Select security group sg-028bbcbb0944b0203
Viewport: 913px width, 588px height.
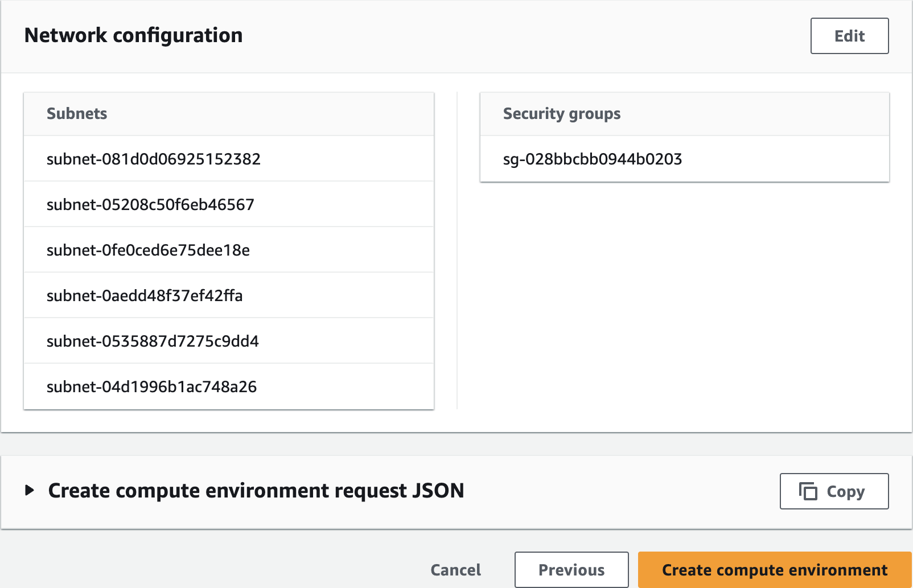pyautogui.click(x=592, y=159)
